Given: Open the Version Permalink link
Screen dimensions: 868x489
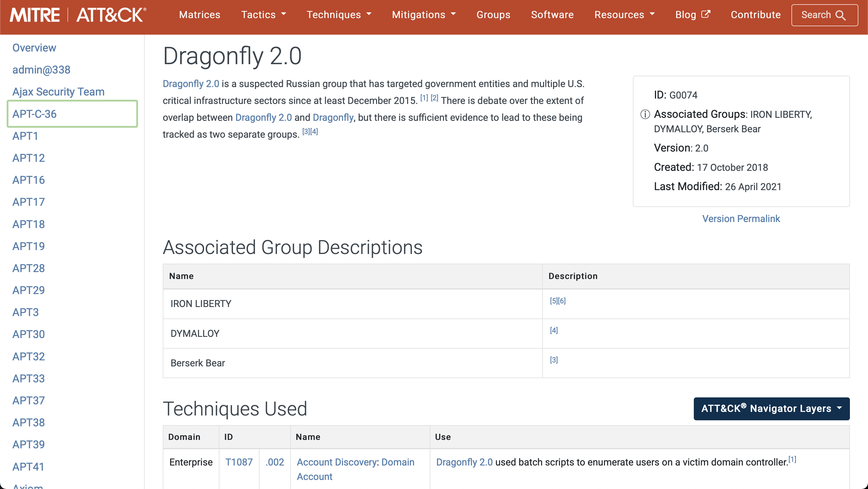Looking at the screenshot, I should pyautogui.click(x=741, y=218).
